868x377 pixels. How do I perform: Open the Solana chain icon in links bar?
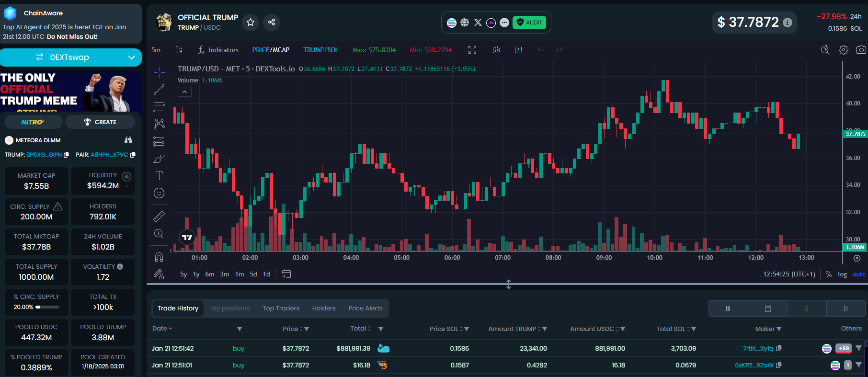click(x=451, y=23)
